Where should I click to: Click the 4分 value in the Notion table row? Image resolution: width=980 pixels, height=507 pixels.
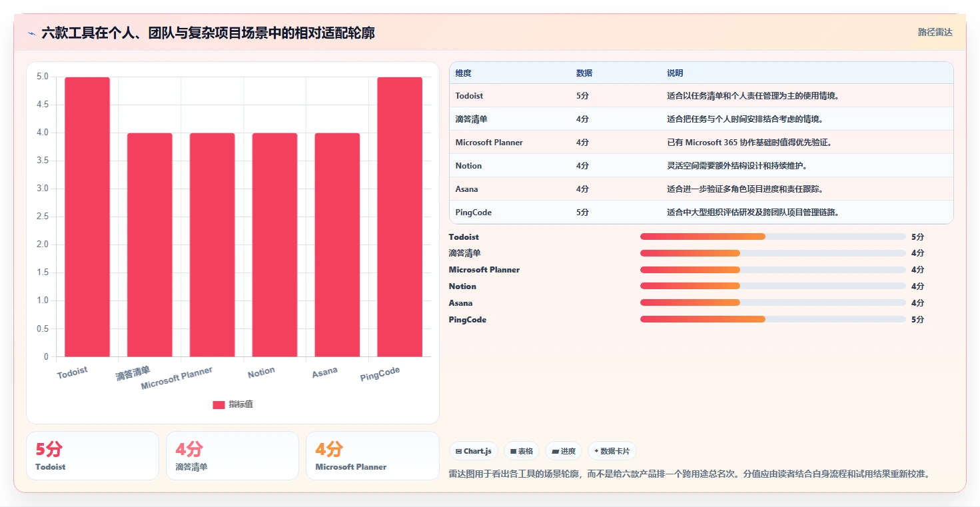tap(582, 166)
